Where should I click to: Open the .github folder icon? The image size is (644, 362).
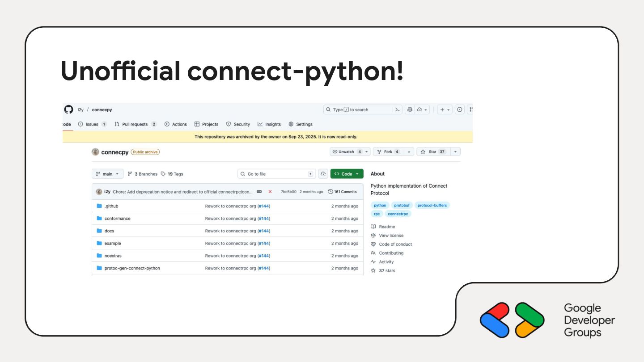(99, 206)
